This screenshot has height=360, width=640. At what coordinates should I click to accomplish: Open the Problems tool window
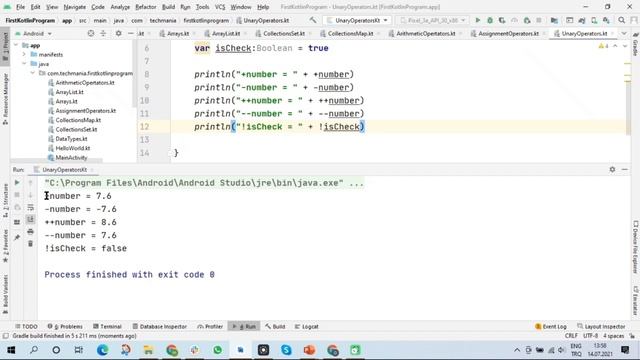65,327
